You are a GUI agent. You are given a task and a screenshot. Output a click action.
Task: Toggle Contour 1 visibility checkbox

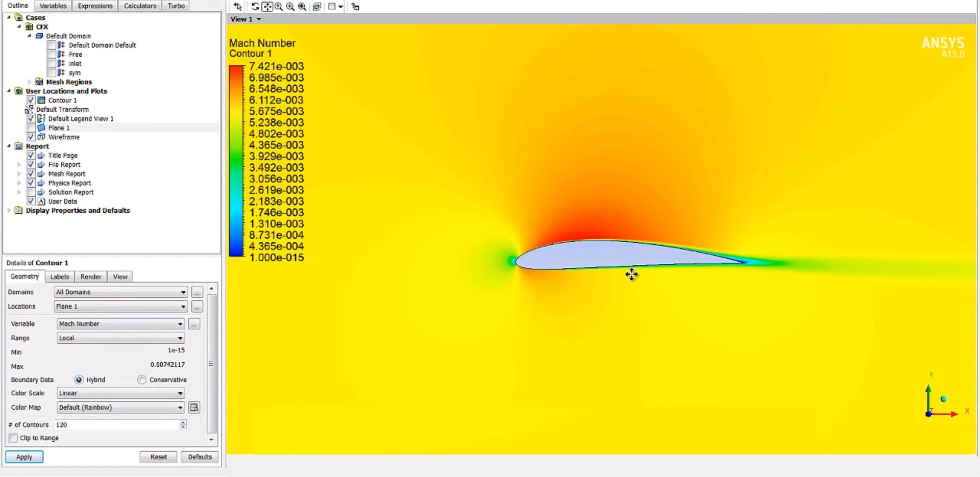pyautogui.click(x=31, y=100)
